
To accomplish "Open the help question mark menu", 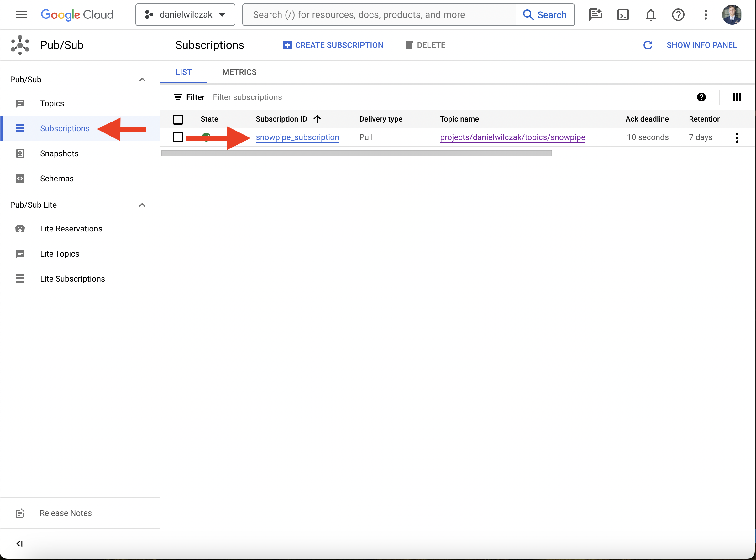I will (x=678, y=15).
